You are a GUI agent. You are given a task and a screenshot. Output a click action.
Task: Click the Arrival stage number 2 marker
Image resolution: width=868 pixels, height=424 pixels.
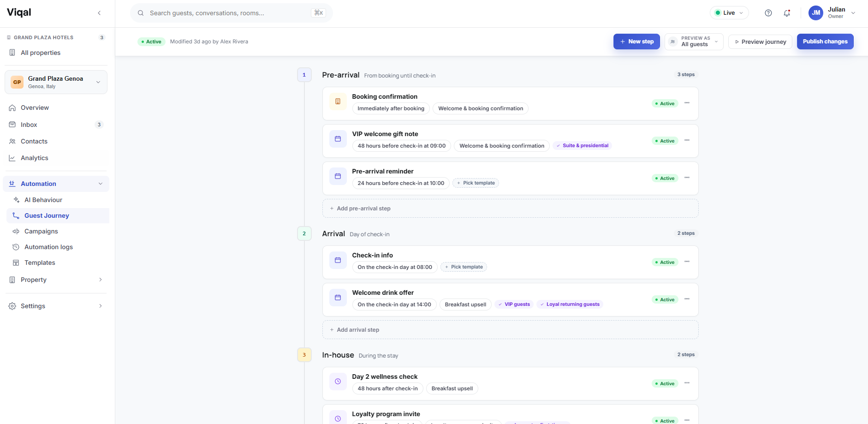coord(304,233)
